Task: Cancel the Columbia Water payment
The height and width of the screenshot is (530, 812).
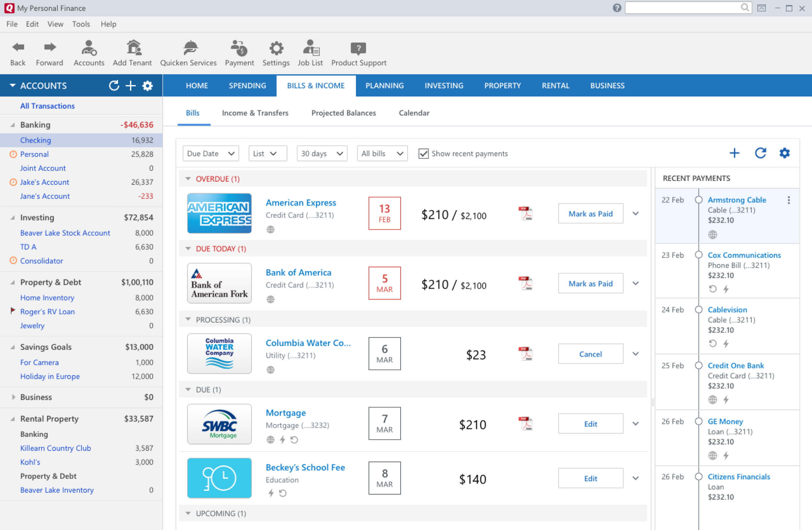Action: pyautogui.click(x=590, y=354)
